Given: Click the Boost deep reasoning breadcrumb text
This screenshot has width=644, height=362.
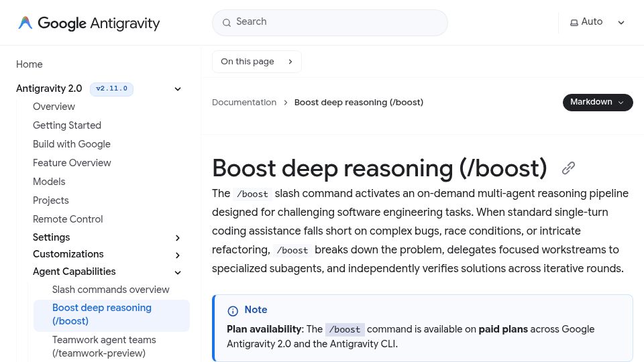Looking at the screenshot, I should [358, 102].
